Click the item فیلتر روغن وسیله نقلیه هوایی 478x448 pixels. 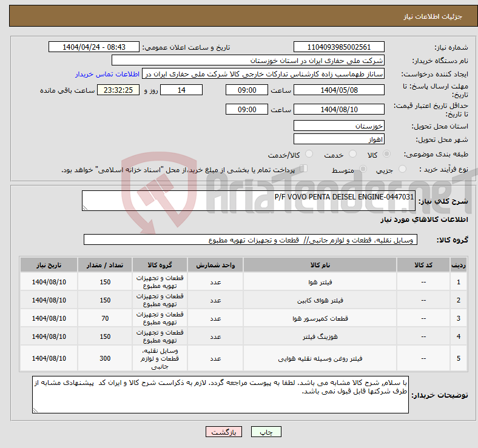coord(320,359)
